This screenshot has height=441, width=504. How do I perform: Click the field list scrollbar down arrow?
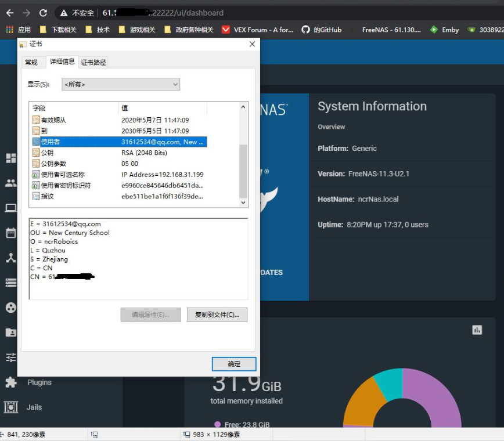click(x=243, y=203)
